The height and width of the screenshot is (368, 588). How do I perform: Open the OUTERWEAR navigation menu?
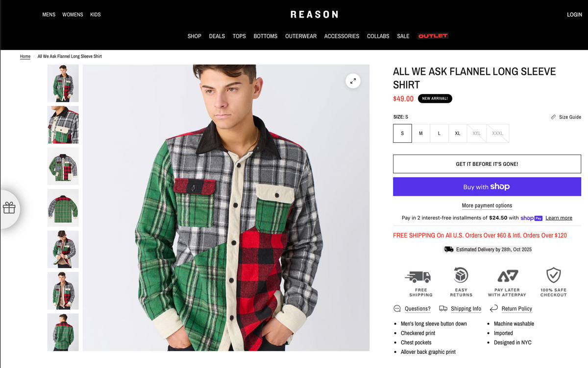[x=301, y=36]
